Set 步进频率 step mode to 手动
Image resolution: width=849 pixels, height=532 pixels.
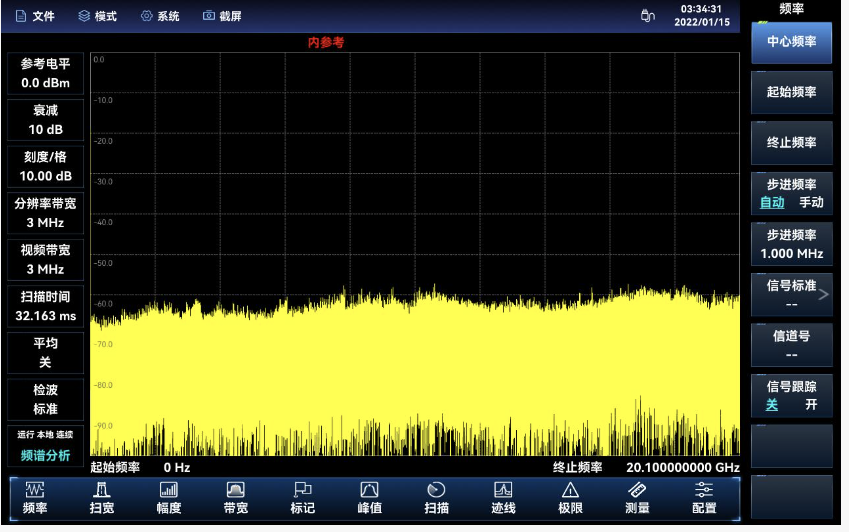811,202
